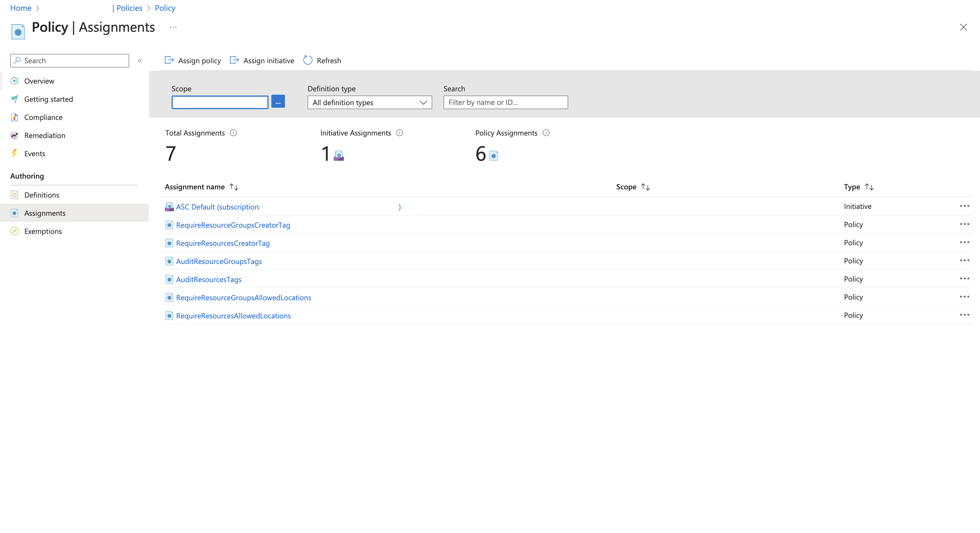This screenshot has height=533, width=980.
Task: Open the AuditResourcesTags assignment link
Action: click(209, 280)
